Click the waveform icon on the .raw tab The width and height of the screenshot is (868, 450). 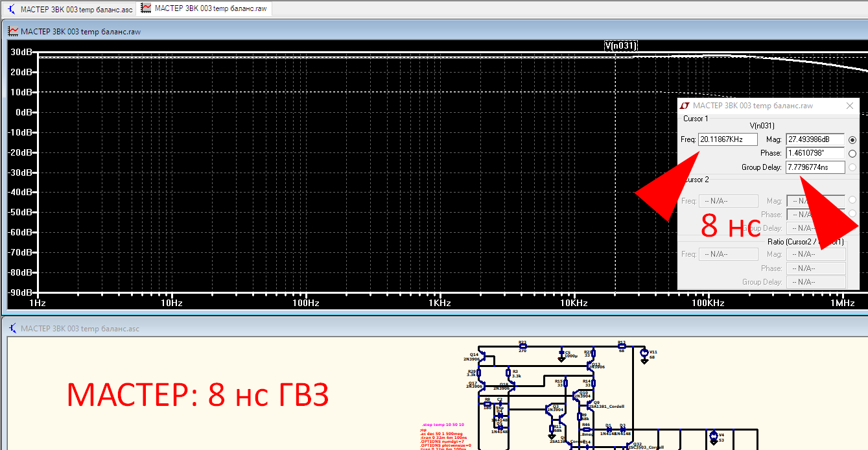click(x=147, y=8)
